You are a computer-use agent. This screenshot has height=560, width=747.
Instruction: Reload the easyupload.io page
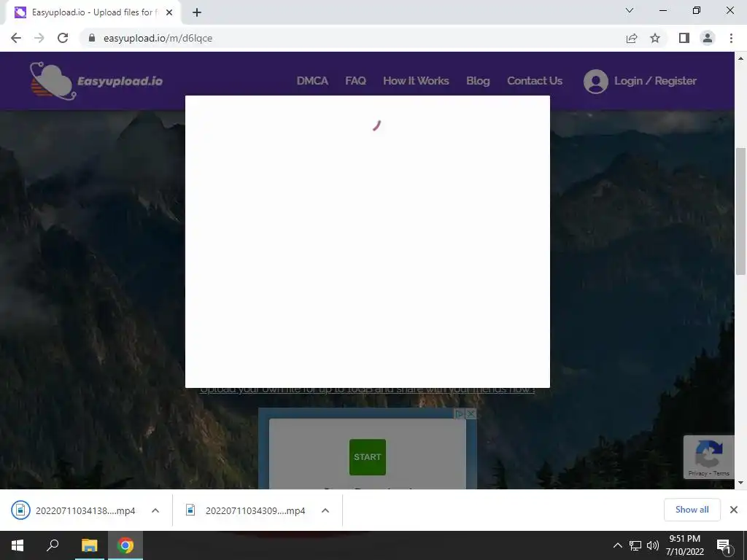[63, 38]
